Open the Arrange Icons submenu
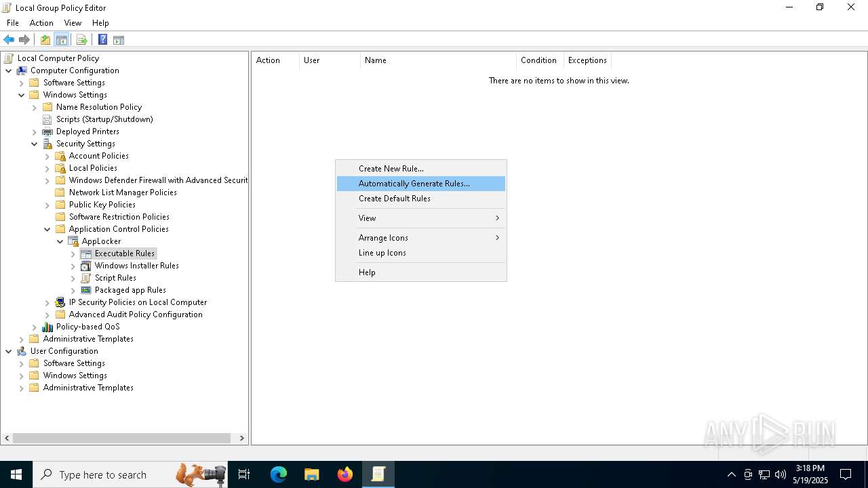The height and width of the screenshot is (488, 868). click(421, 238)
